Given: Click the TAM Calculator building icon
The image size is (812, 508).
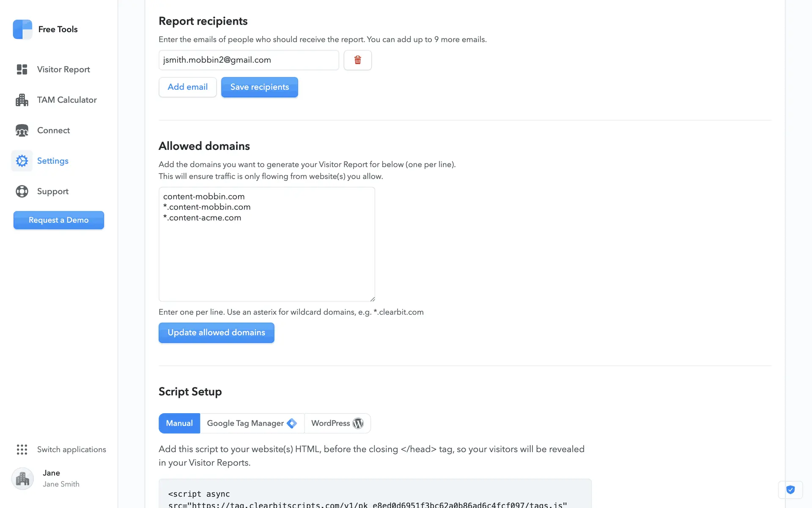Looking at the screenshot, I should click(x=22, y=100).
